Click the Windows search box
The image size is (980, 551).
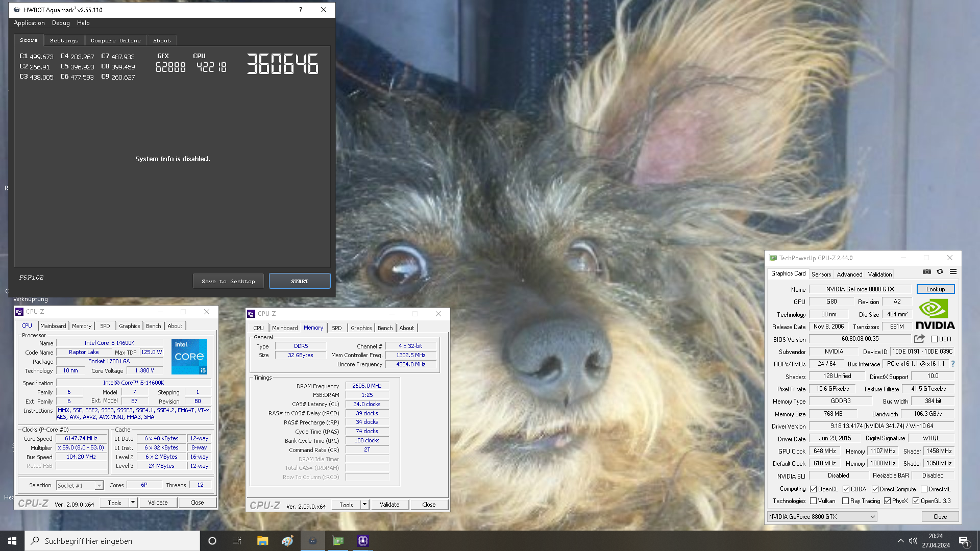pos(112,541)
